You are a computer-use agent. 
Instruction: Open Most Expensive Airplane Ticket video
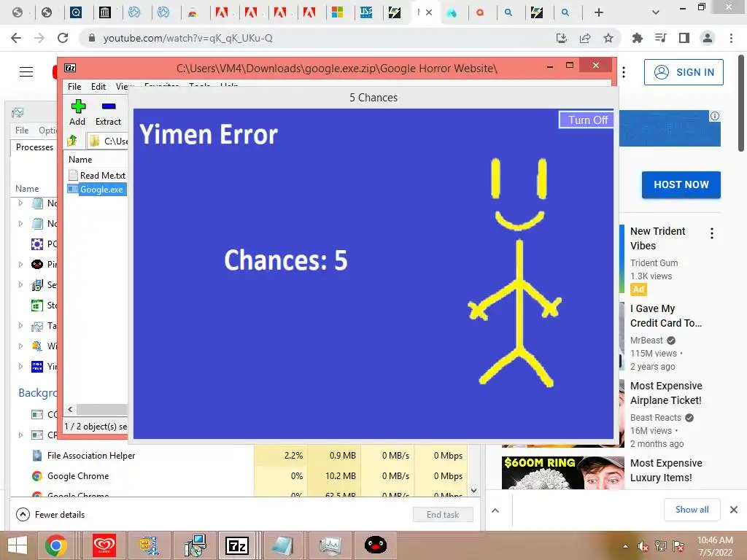point(665,393)
